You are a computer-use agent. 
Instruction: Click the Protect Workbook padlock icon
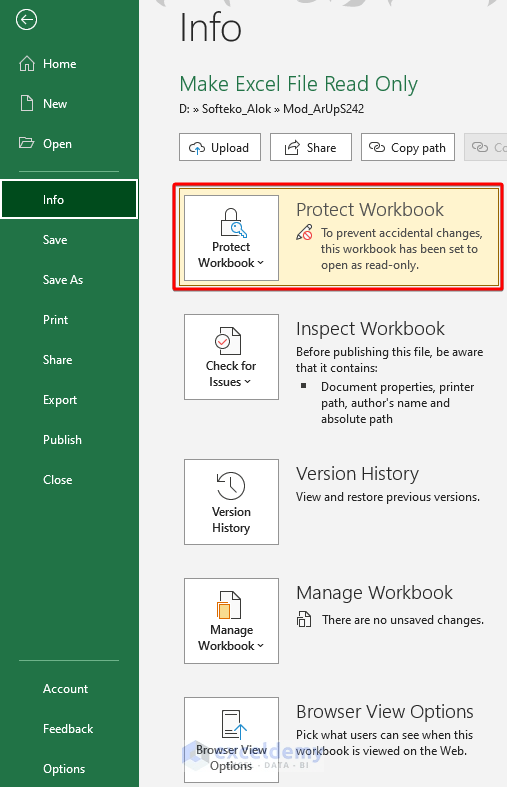[x=232, y=223]
